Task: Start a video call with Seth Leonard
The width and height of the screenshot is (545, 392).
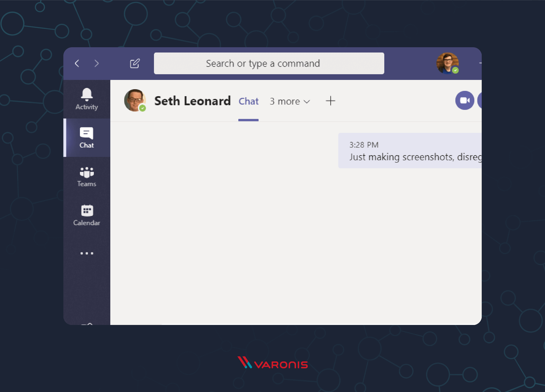Action: click(x=464, y=100)
